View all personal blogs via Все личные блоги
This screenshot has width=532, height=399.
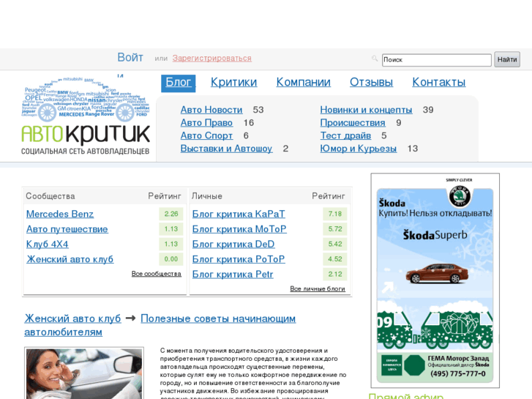pyautogui.click(x=317, y=289)
